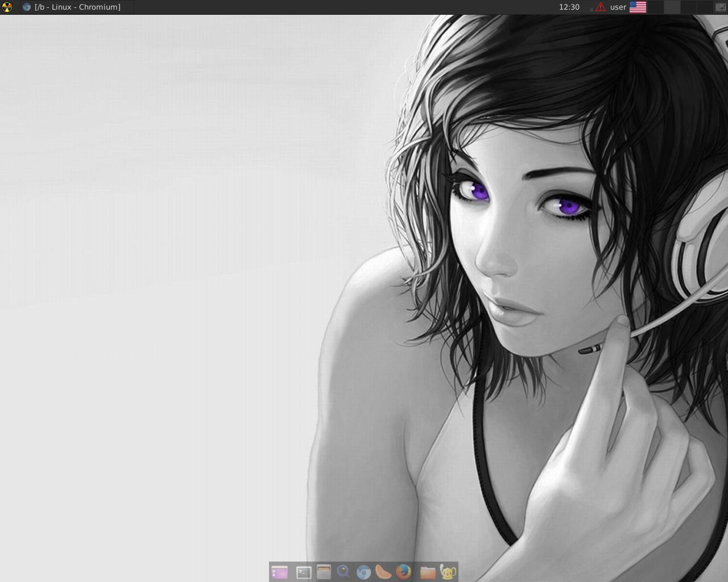Open the orange folder in the dock
Viewport: 728px width, 582px height.
click(x=428, y=572)
